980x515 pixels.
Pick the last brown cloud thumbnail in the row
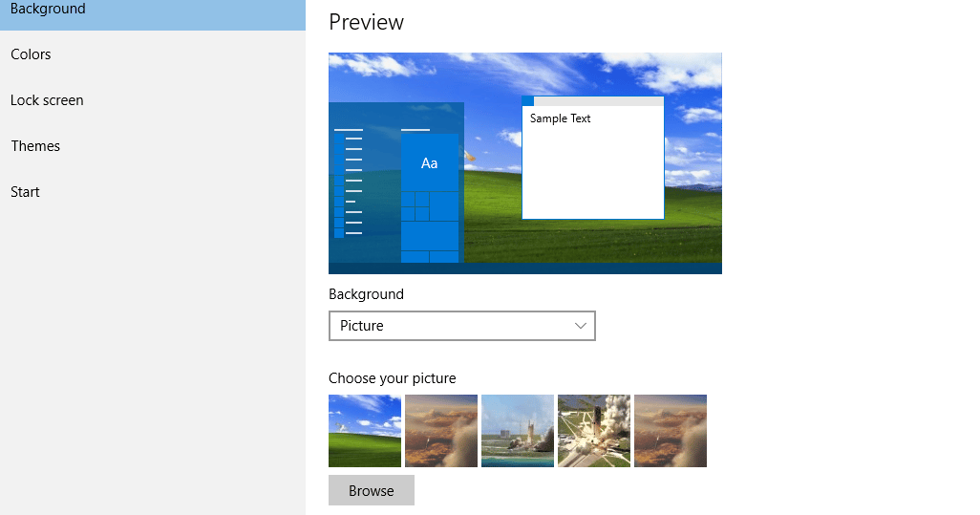[x=670, y=431]
